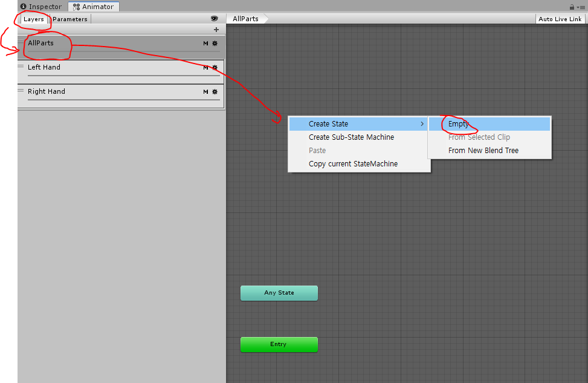Image resolution: width=588 pixels, height=383 pixels.
Task: Toggle the panel lock icon
Action: pyautogui.click(x=572, y=7)
